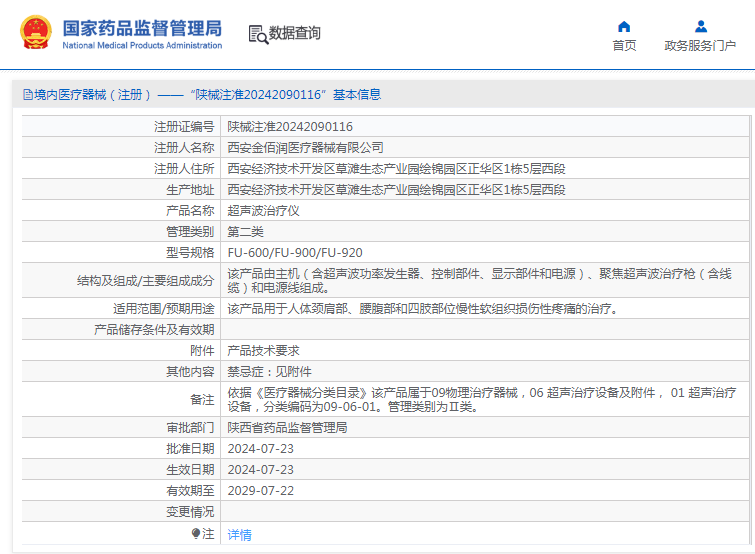Viewport: 755px width, 554px height.
Task: Click the 审批部门 row label
Action: pos(190,428)
